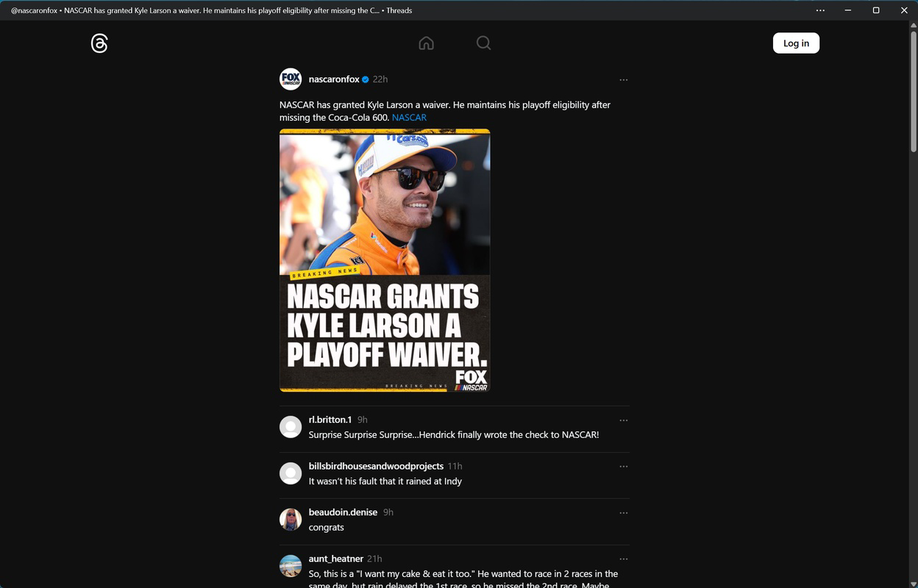The image size is (918, 588).
Task: Close the Threads window
Action: point(904,10)
